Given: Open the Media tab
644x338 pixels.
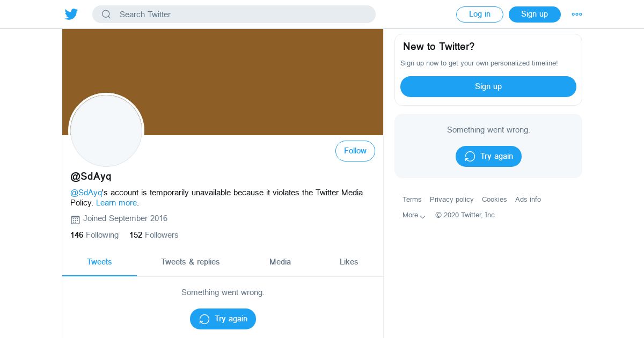Looking at the screenshot, I should click(x=280, y=262).
